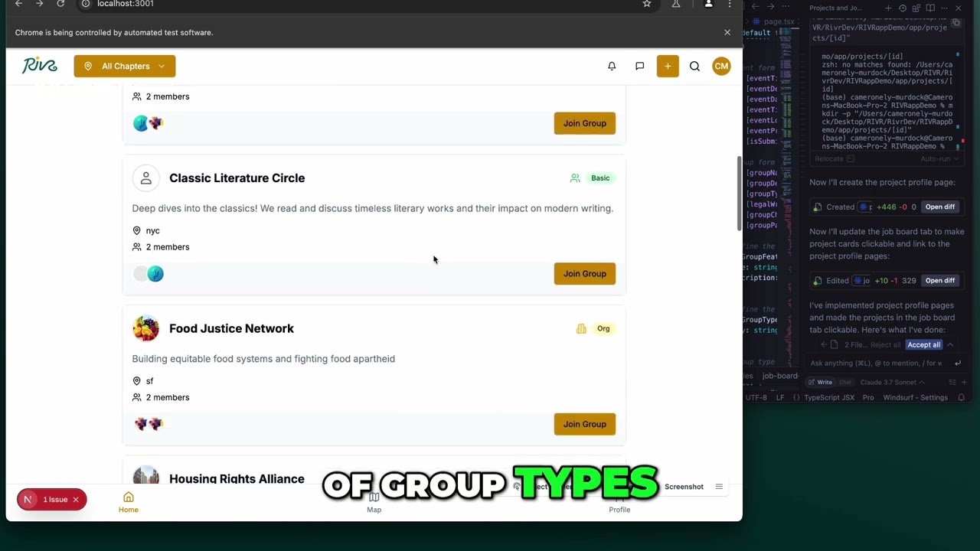Join the Classic Literature Circle group
Screen dimensions: 980x551
click(x=585, y=273)
